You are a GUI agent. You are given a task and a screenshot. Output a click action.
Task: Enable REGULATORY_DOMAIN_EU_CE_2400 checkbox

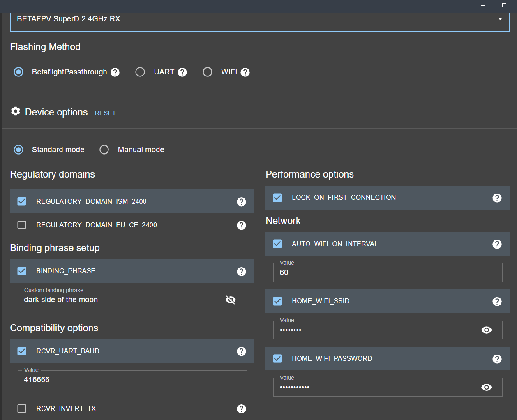[x=22, y=225]
